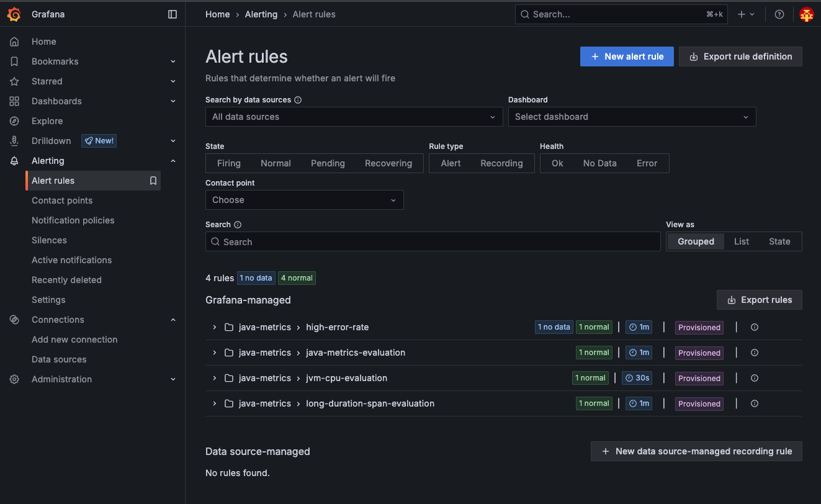Click the Explore compass icon
This screenshot has height=504, width=821.
[x=14, y=121]
